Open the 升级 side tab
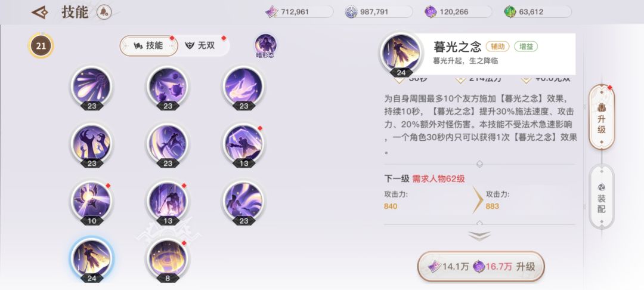Screen dimensions: 644x290 click(x=601, y=118)
